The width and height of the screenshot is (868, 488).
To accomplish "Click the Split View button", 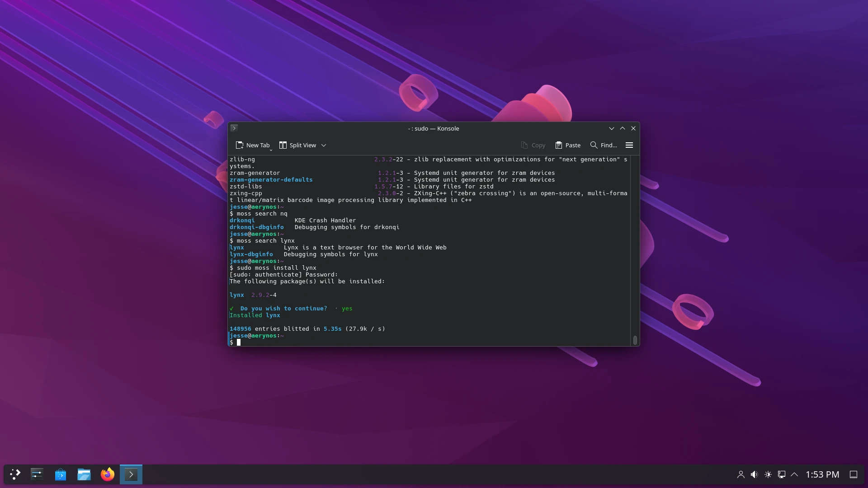I will coord(297,145).
